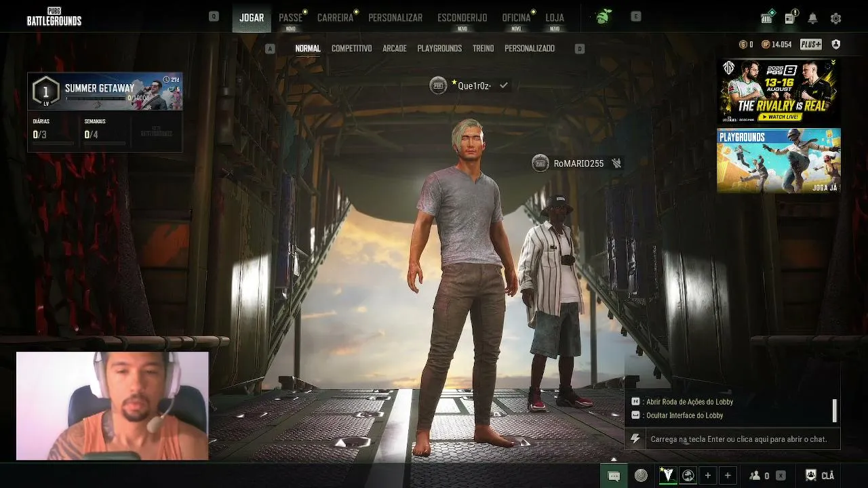
Task: Click the PUBG Battlegrounds logo
Action: tap(54, 17)
